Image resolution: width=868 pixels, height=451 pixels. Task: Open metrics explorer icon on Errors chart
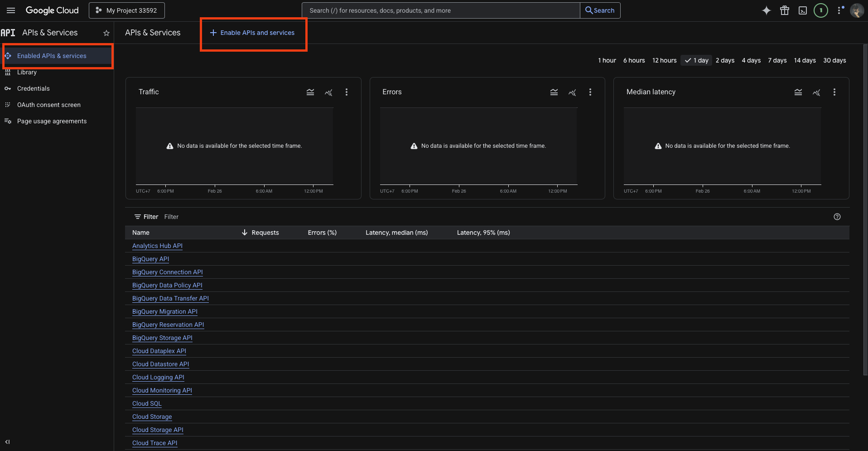point(572,92)
